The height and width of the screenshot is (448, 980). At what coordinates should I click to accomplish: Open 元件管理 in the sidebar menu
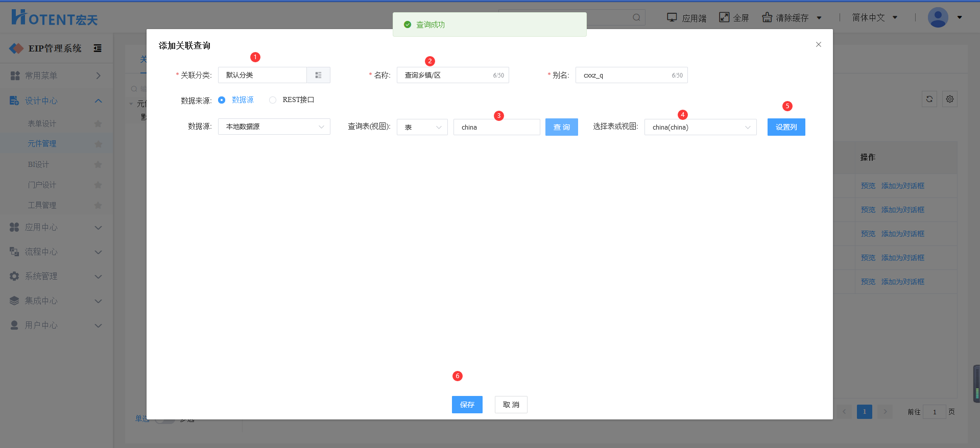(x=42, y=143)
